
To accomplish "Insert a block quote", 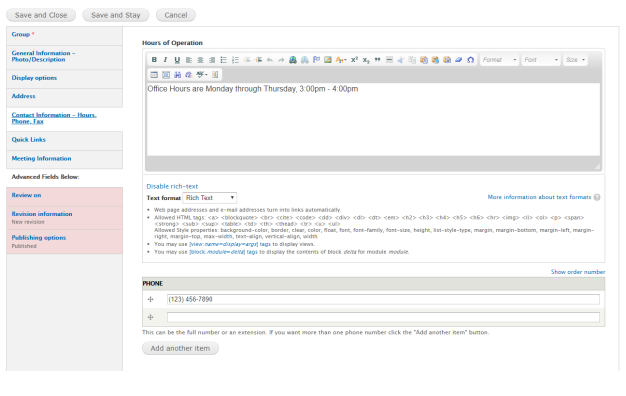I will pos(377,60).
